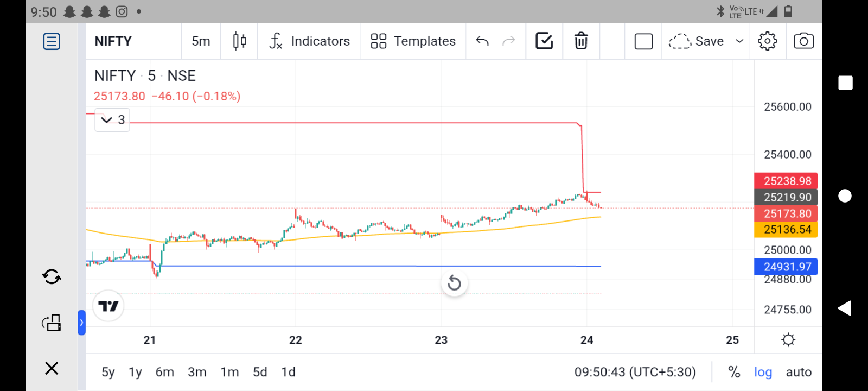Click the date 21 on time axis
Screen dimensions: 868x391
[150, 340]
